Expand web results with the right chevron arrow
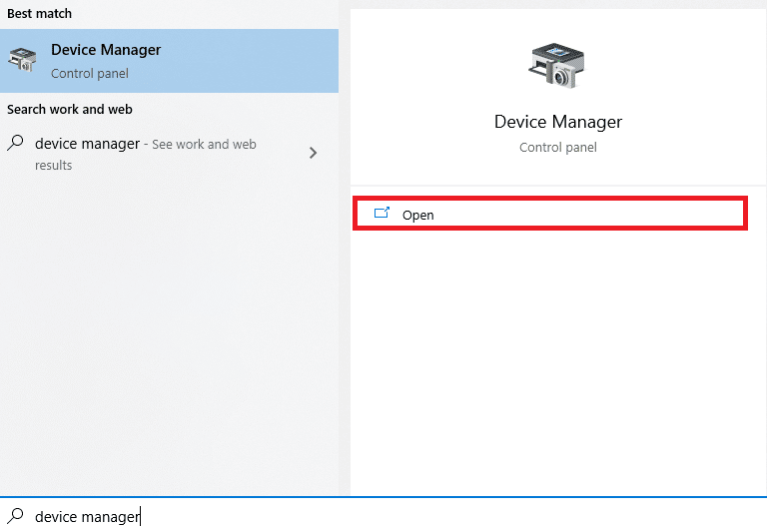767x532 pixels. point(314,153)
